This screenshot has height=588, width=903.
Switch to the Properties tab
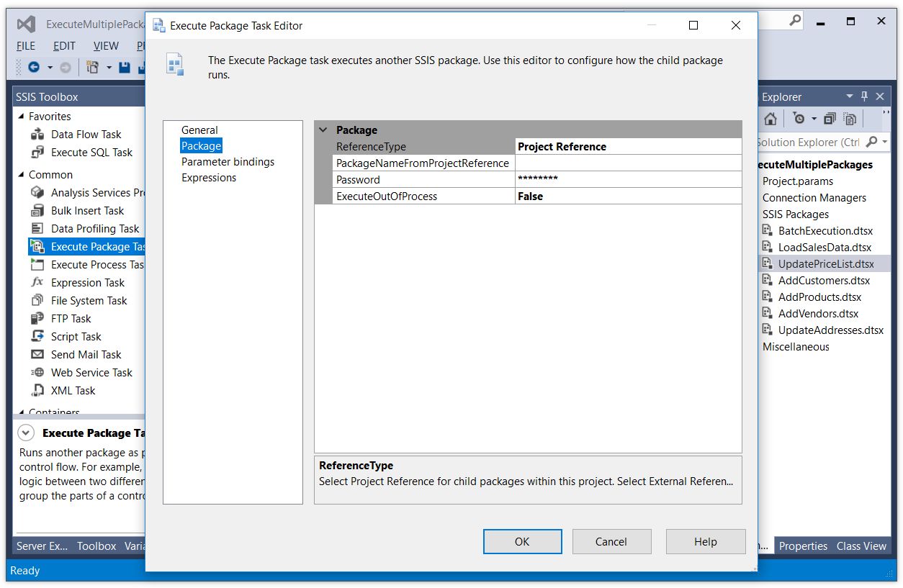click(803, 546)
